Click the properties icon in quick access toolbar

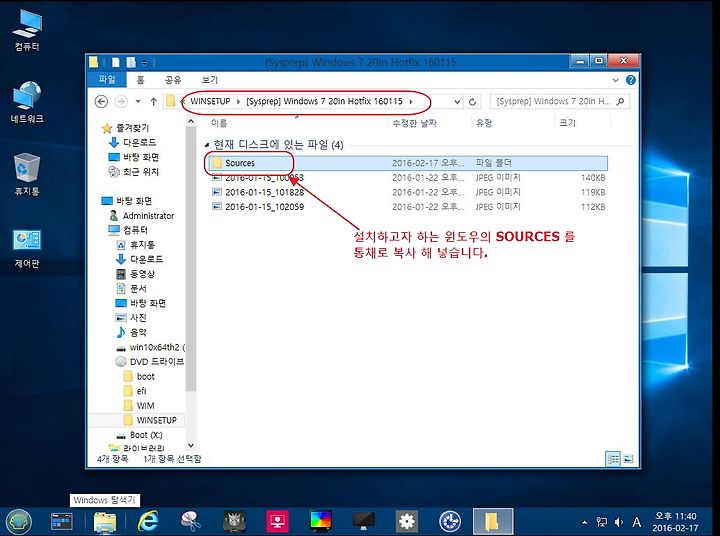tap(116, 62)
